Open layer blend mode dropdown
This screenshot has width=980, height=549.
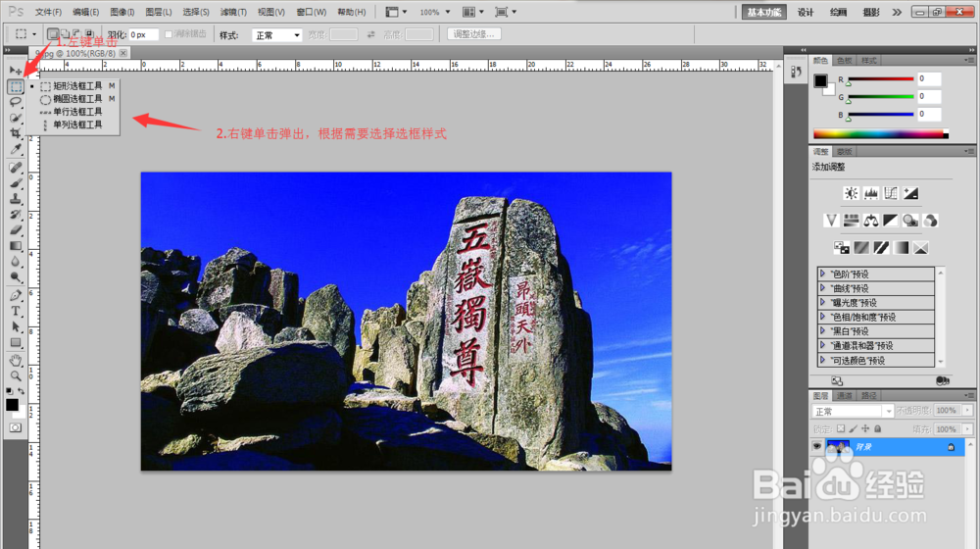pyautogui.click(x=853, y=412)
